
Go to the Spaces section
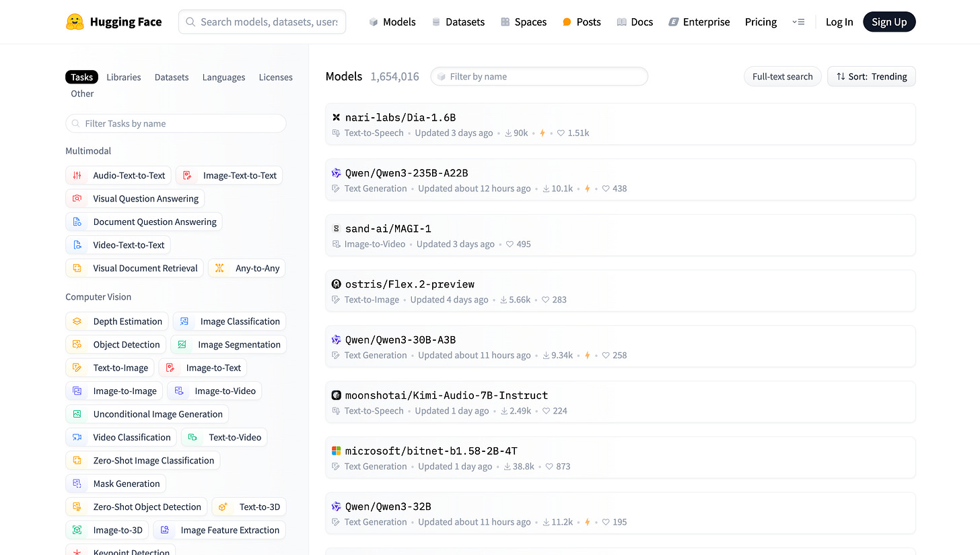click(x=523, y=22)
